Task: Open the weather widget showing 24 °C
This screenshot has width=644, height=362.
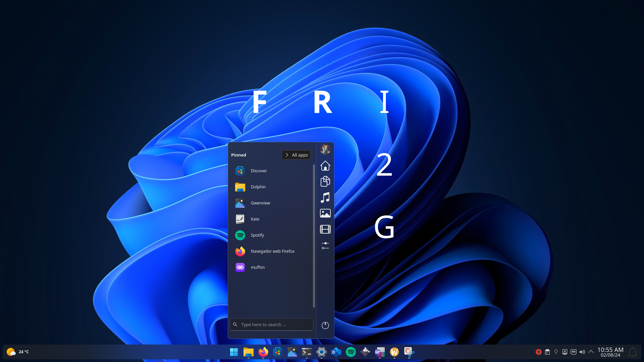Action: [x=17, y=352]
